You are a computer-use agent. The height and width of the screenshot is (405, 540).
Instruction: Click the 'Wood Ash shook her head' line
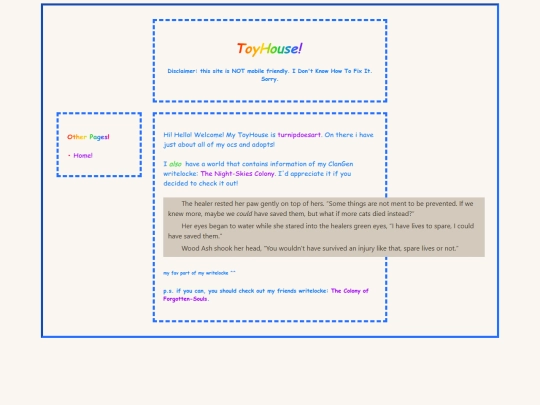[320, 248]
